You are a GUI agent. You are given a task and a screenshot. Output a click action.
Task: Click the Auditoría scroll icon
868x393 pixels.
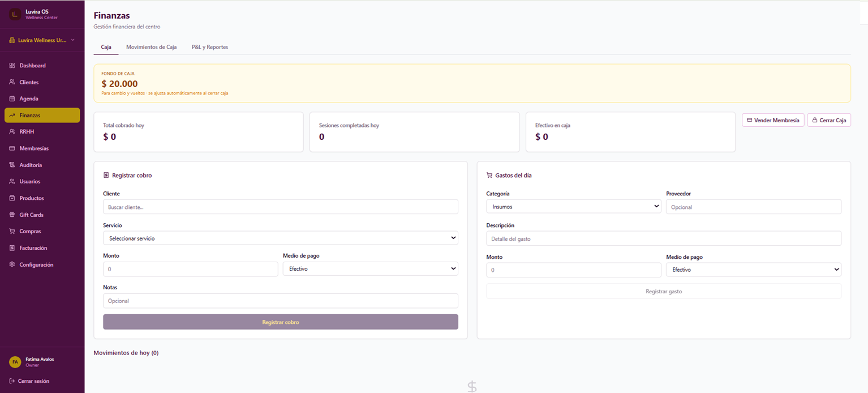point(12,165)
